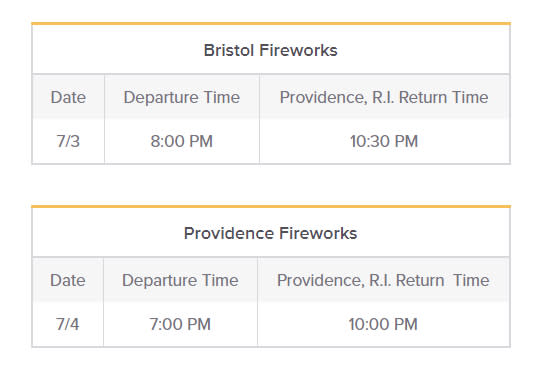
Task: Click the 8:00 PM departure cell
Action: 182,141
